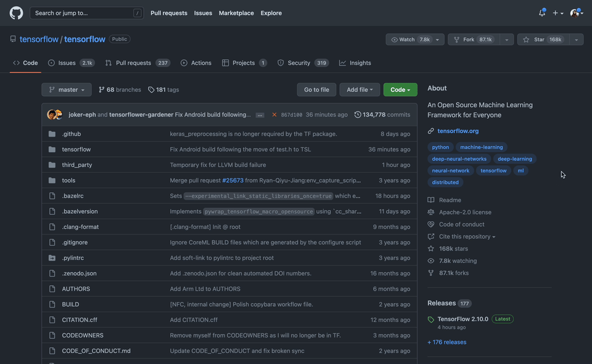Open the Pull requests repository tab
Image resolution: width=592 pixels, height=364 pixels.
134,63
